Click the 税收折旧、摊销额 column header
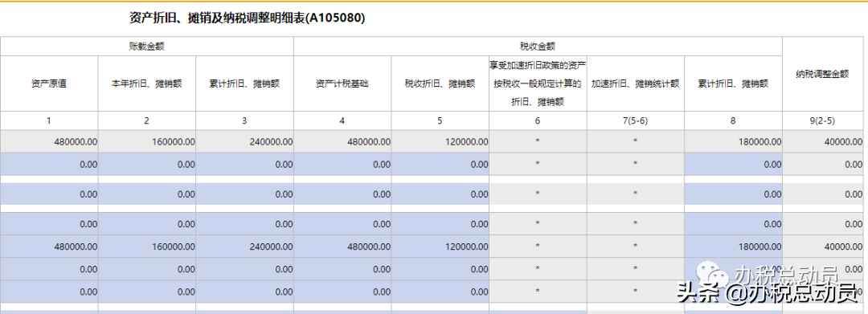The width and height of the screenshot is (868, 314). point(440,84)
